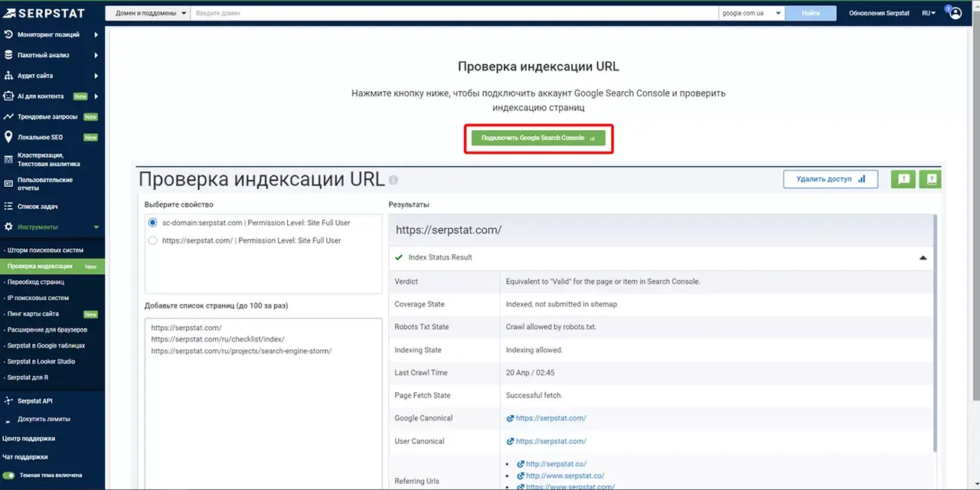The image size is (980, 490).
Task: Click the Serpstat API icon
Action: (x=8, y=401)
